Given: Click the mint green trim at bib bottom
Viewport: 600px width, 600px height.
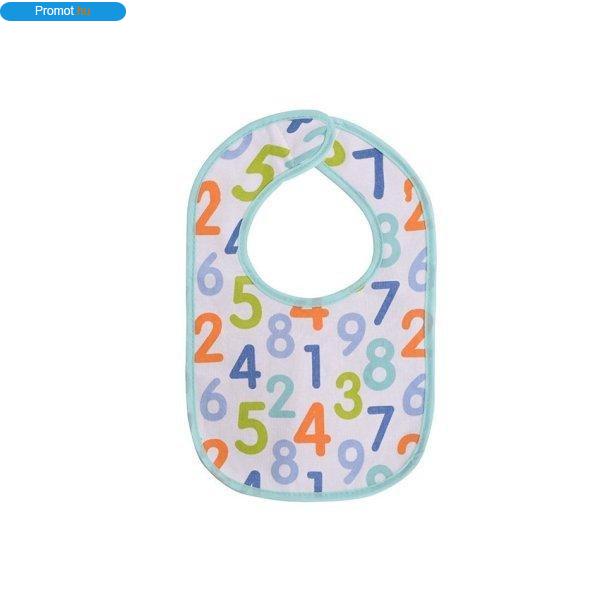Looking at the screenshot, I should pos(312,496).
